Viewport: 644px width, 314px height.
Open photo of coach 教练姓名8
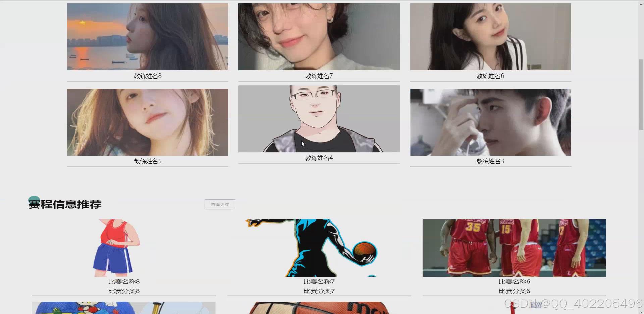148,37
